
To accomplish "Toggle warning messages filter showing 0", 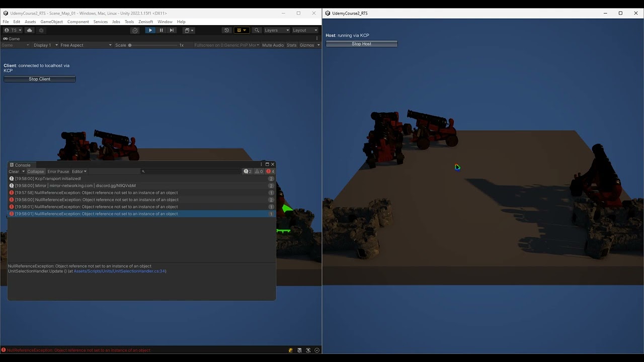I will (259, 171).
